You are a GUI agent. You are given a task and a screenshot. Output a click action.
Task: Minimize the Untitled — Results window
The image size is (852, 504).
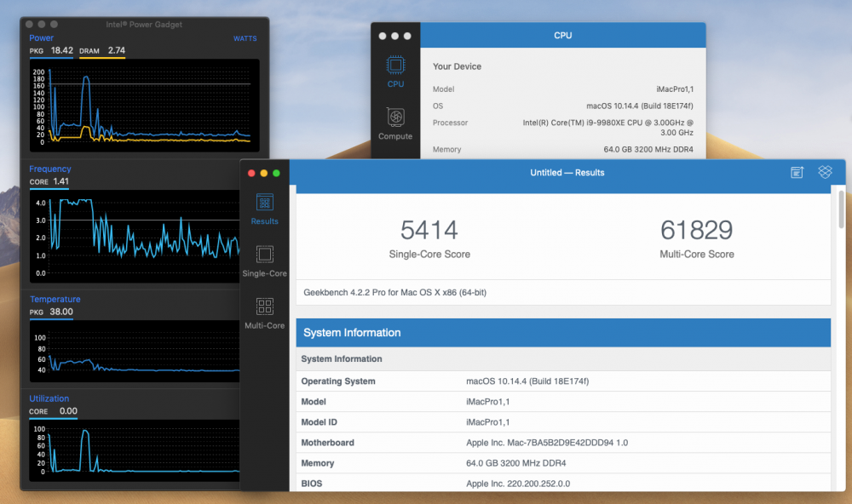tap(264, 174)
